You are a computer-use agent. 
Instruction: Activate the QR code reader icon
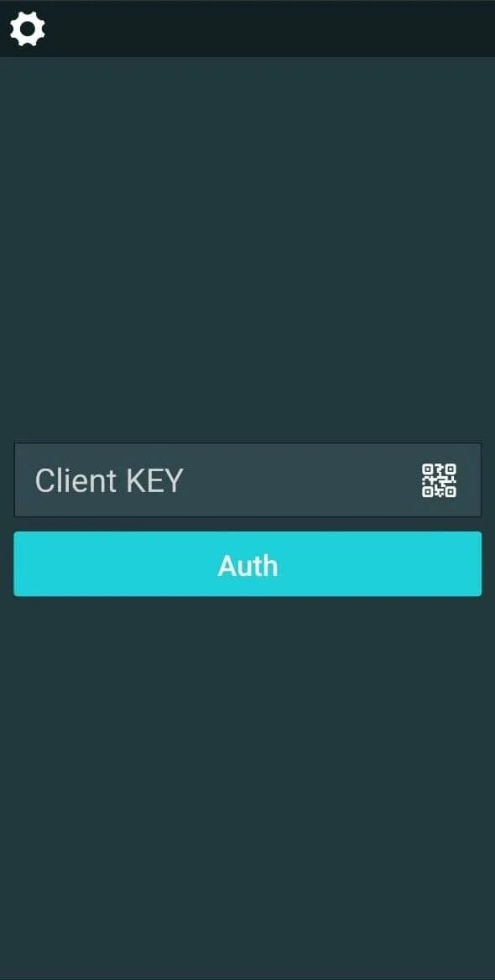coord(439,480)
